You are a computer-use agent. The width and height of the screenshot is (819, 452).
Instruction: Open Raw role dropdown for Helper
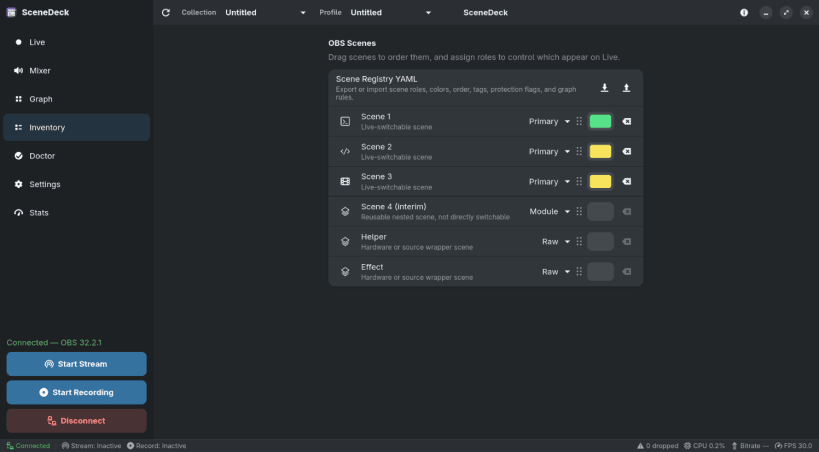pyautogui.click(x=556, y=241)
